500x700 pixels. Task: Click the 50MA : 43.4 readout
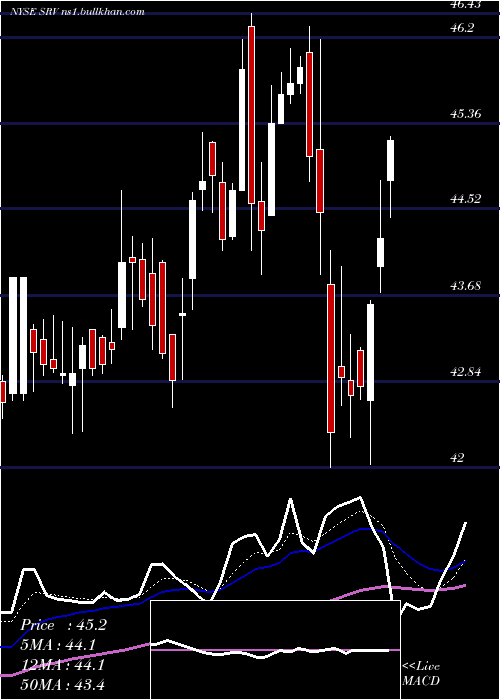(62, 684)
